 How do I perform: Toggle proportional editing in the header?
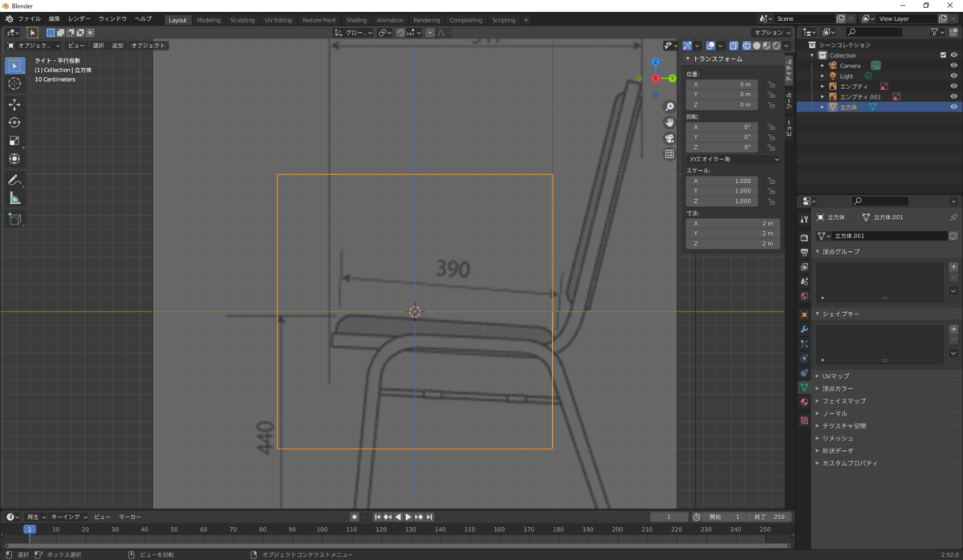click(431, 33)
